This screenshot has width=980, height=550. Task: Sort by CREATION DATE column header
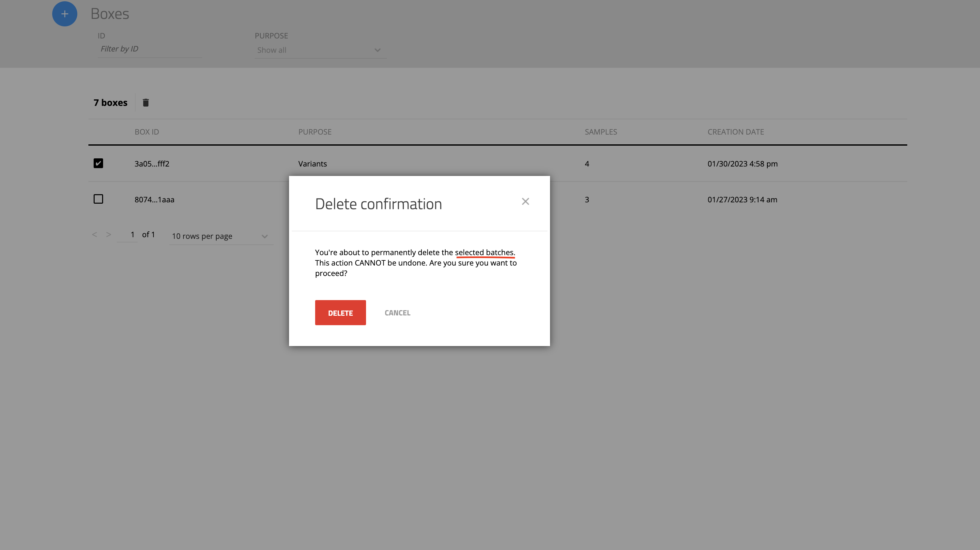[x=735, y=132]
